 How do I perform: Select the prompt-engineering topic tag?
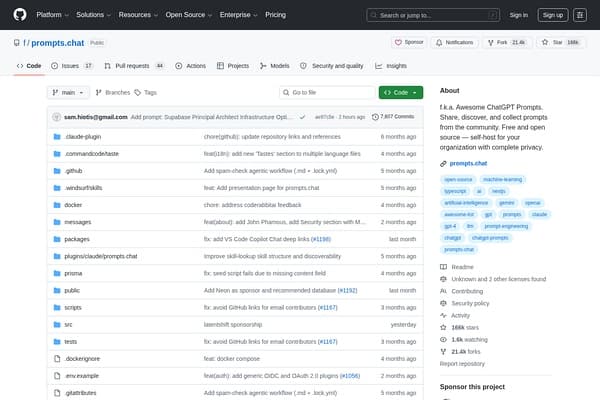click(506, 226)
